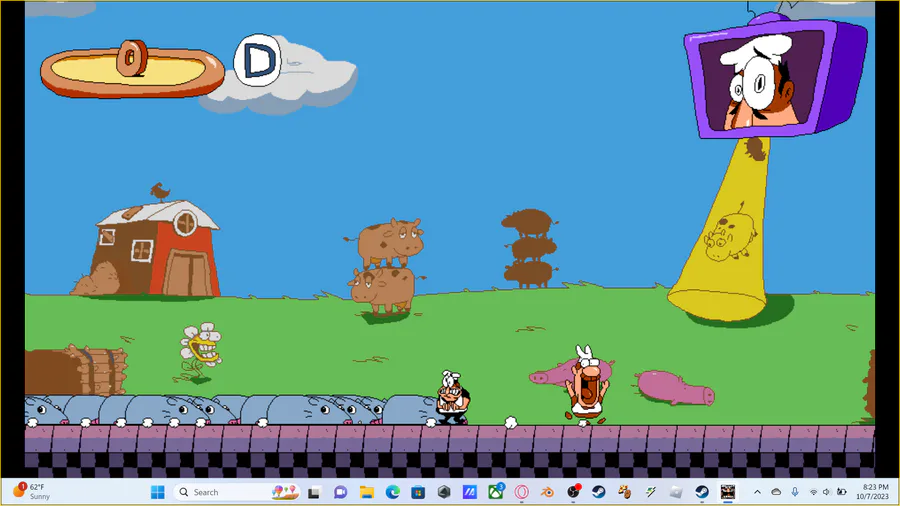The image size is (900, 506).
Task: Launch the Roblox white tilted-square icon
Action: (x=676, y=492)
